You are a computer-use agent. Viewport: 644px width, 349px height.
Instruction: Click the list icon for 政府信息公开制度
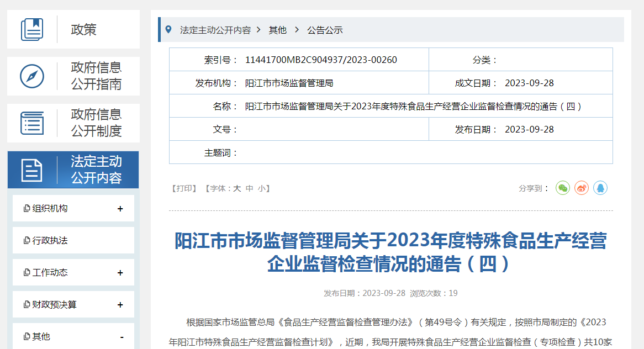(x=32, y=123)
